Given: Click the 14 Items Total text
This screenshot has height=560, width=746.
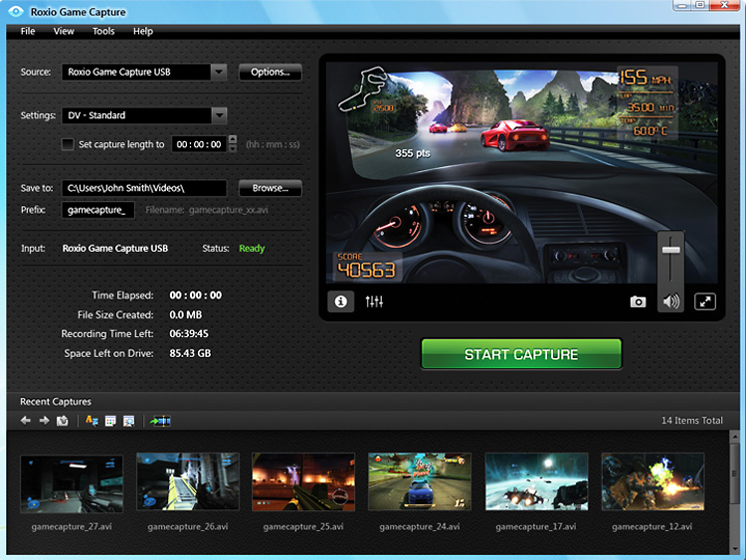Looking at the screenshot, I should (691, 421).
